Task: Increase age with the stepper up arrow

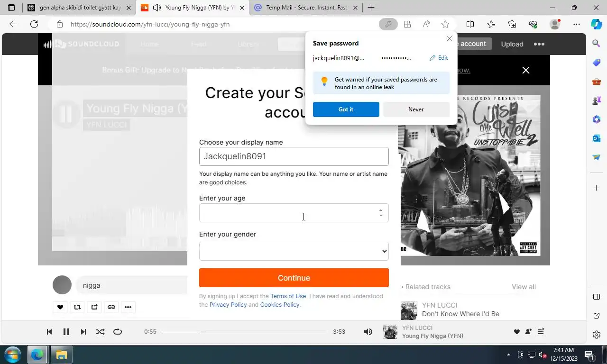Action: (381, 210)
